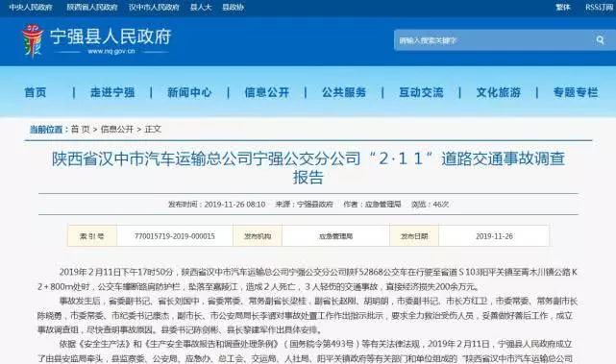Click the Ningqiang county government logo emblem
616x364 pixels.
33,41
